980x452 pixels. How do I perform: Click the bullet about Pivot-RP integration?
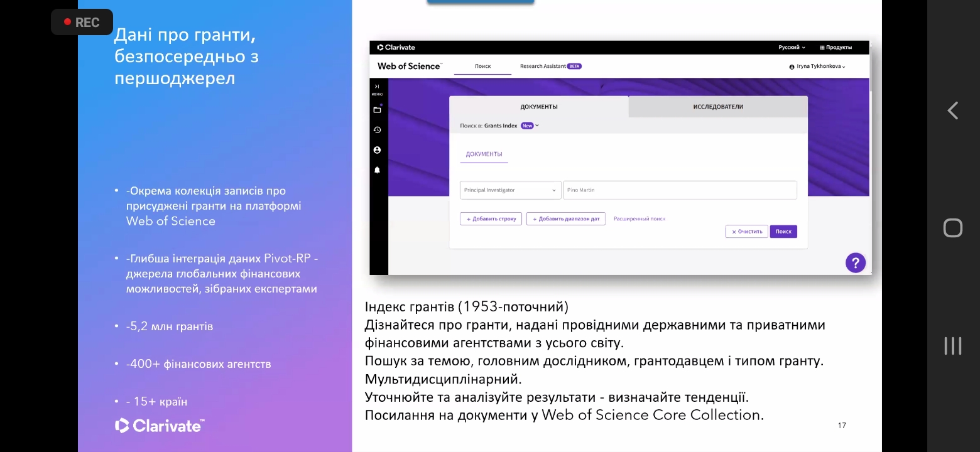[222, 274]
